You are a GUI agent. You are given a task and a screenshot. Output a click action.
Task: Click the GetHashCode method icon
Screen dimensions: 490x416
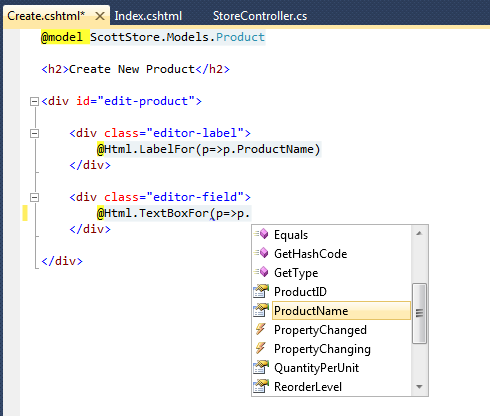(261, 253)
